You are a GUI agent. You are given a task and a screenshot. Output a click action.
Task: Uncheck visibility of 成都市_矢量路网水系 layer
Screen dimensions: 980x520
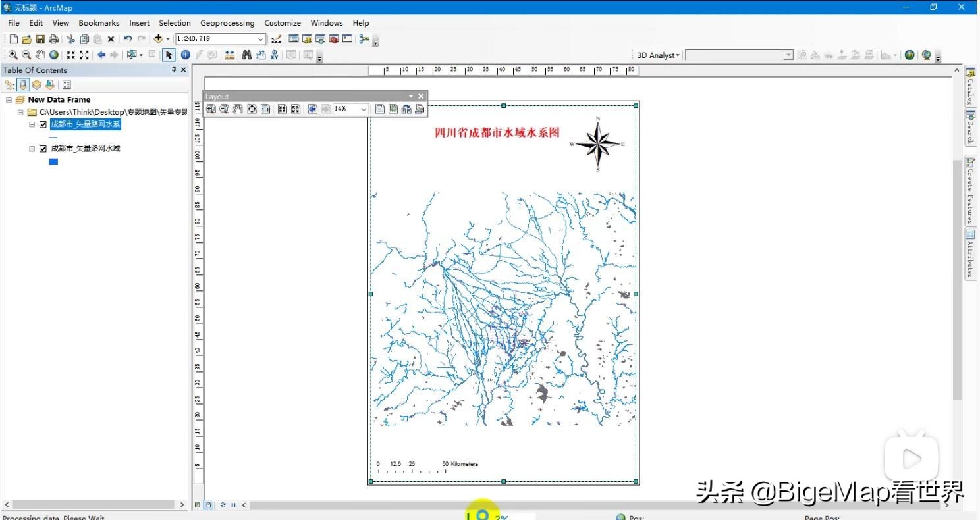(42, 124)
